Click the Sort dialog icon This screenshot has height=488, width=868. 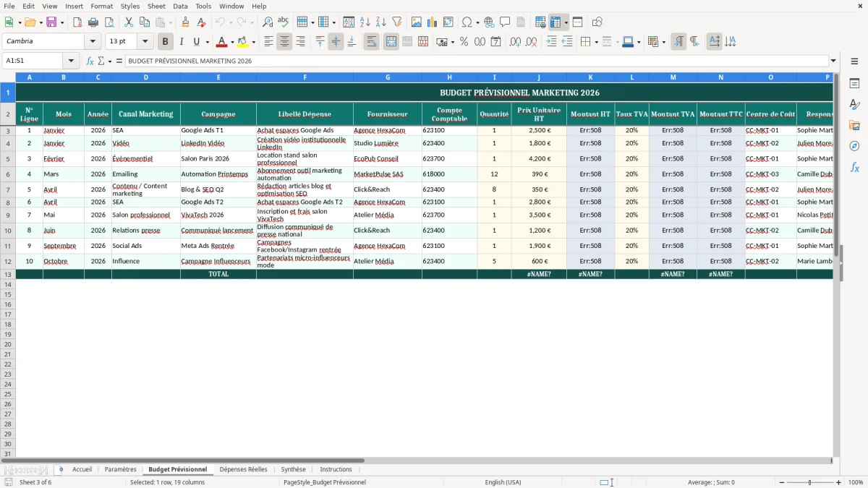(x=349, y=22)
